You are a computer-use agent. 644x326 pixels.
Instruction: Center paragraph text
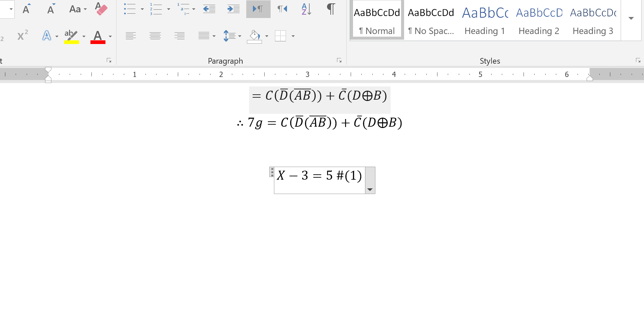(155, 36)
